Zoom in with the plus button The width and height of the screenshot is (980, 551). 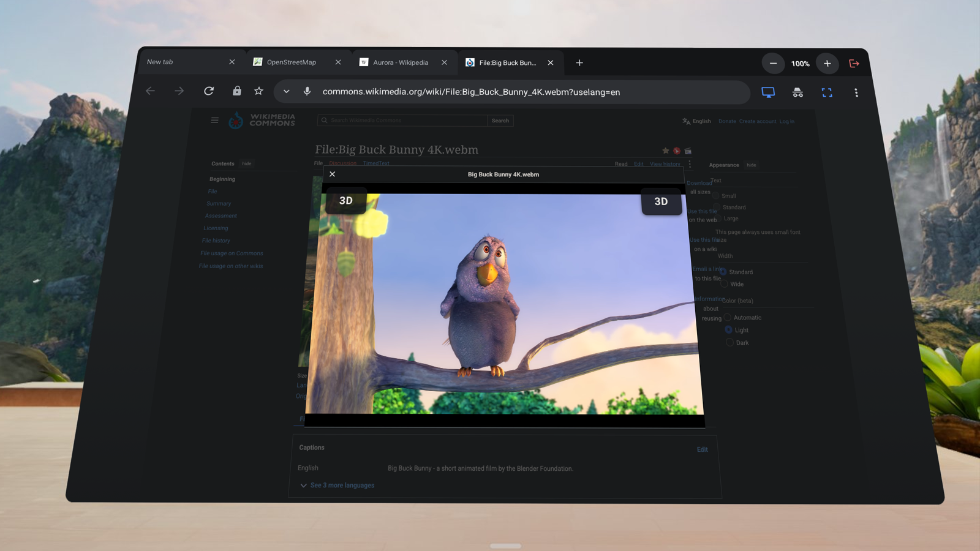pos(827,63)
